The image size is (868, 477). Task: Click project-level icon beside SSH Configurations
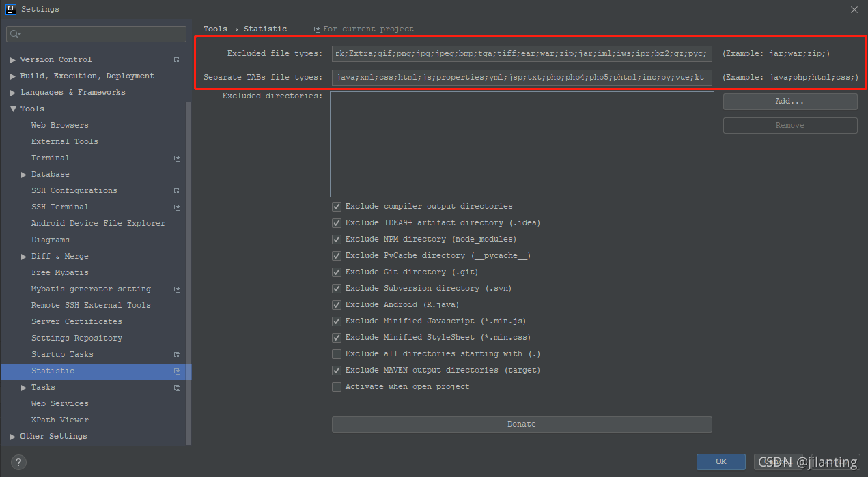coord(177,191)
